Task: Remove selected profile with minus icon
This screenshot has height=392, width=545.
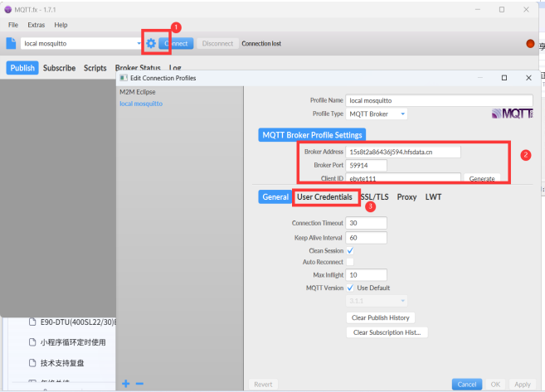Action: [139, 383]
